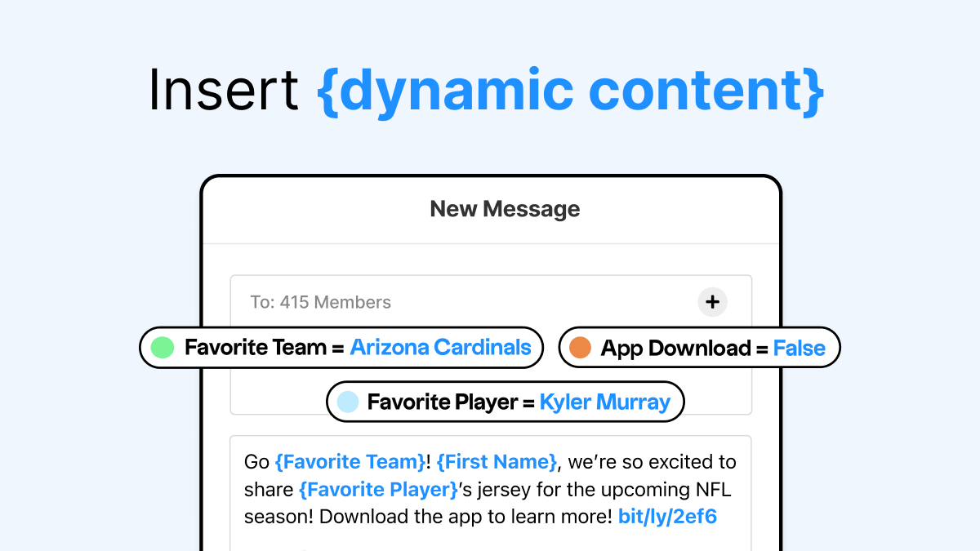The width and height of the screenshot is (980, 551).
Task: Select the "Kyler Murray" value
Action: (604, 402)
